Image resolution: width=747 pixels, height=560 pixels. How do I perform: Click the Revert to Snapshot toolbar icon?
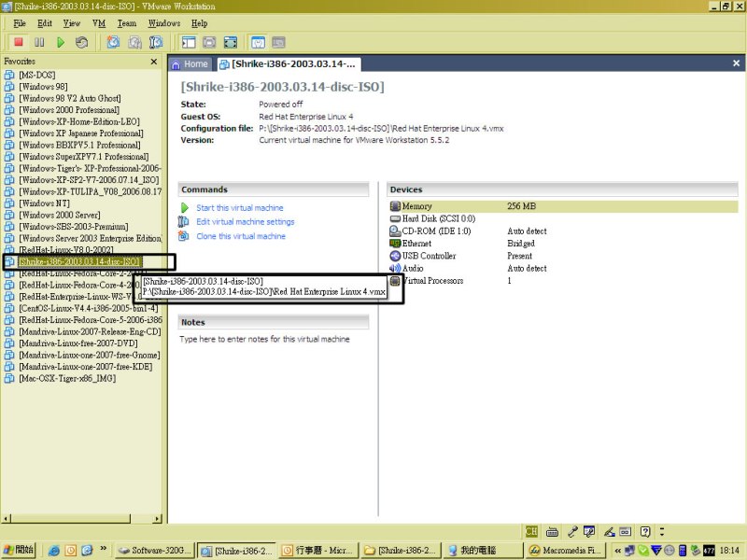134,42
